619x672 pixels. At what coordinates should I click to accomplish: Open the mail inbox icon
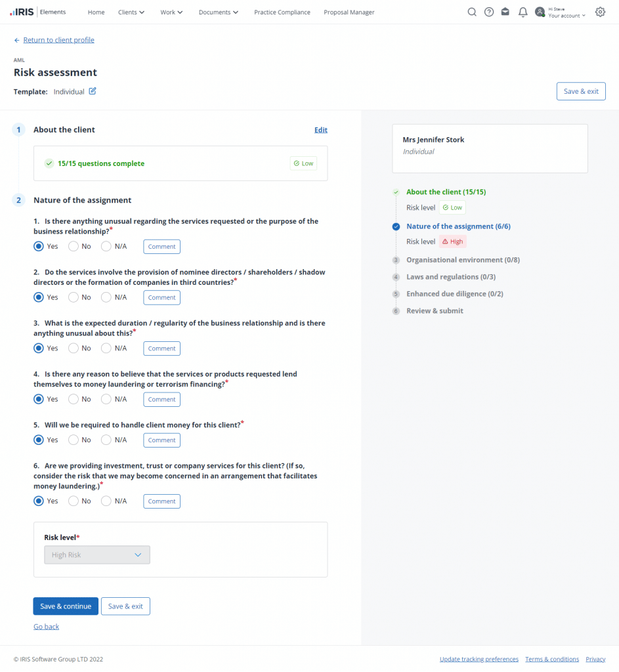[505, 12]
